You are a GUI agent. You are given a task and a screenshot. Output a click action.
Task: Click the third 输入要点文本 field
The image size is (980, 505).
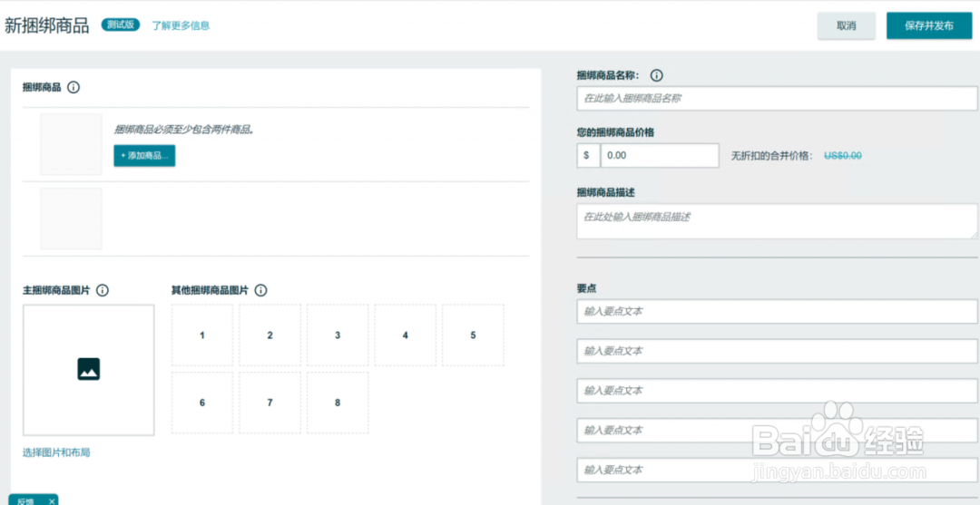tap(777, 391)
